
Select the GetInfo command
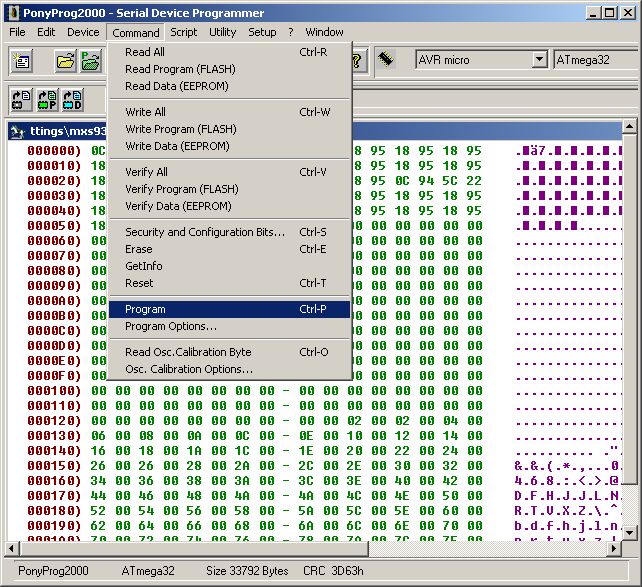point(229,266)
